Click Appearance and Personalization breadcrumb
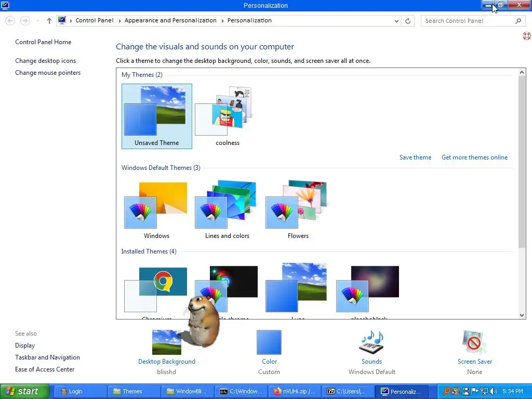The height and width of the screenshot is (399, 532). coord(170,20)
